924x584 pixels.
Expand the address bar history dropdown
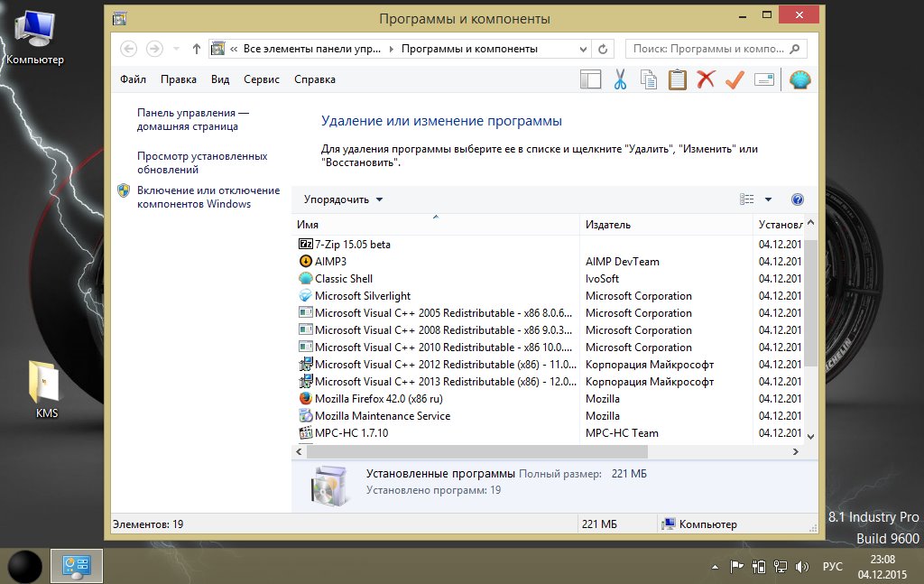[x=583, y=49]
